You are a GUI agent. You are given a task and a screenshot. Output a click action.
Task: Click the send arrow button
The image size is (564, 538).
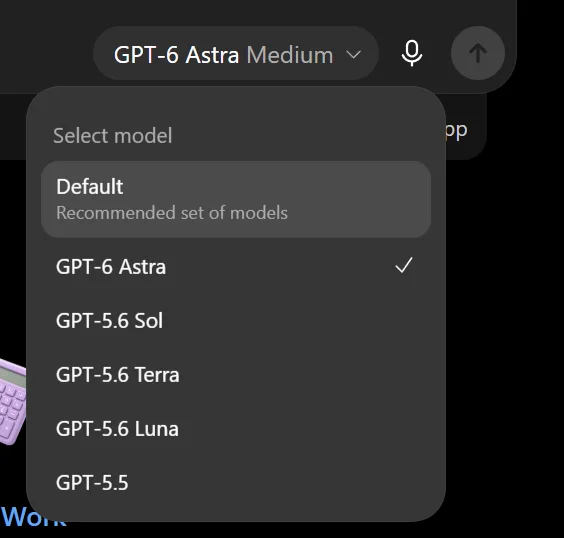pyautogui.click(x=478, y=53)
